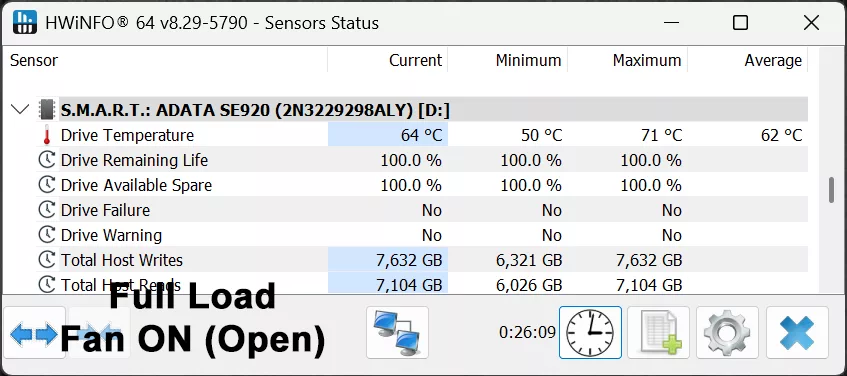The image size is (847, 376).
Task: Click the thermometer icon for Drive Temperature
Action: pyautogui.click(x=47, y=135)
